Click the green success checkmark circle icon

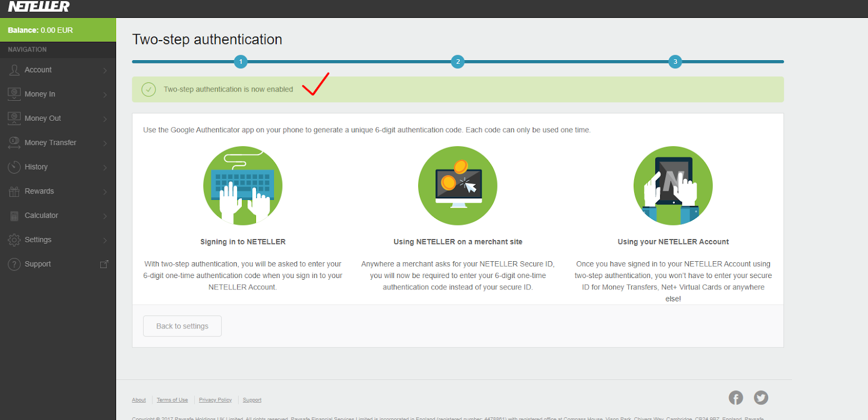[149, 89]
